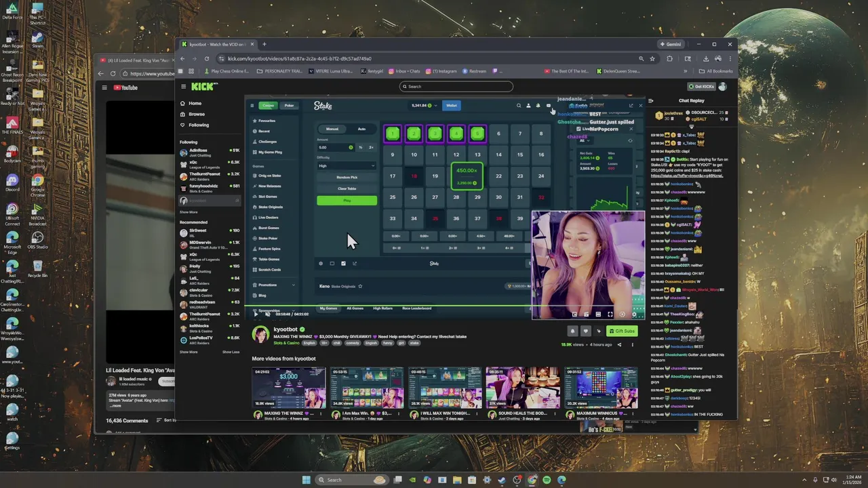Open AdinRoss channel in Following list
The width and height of the screenshot is (868, 488).
click(210, 152)
